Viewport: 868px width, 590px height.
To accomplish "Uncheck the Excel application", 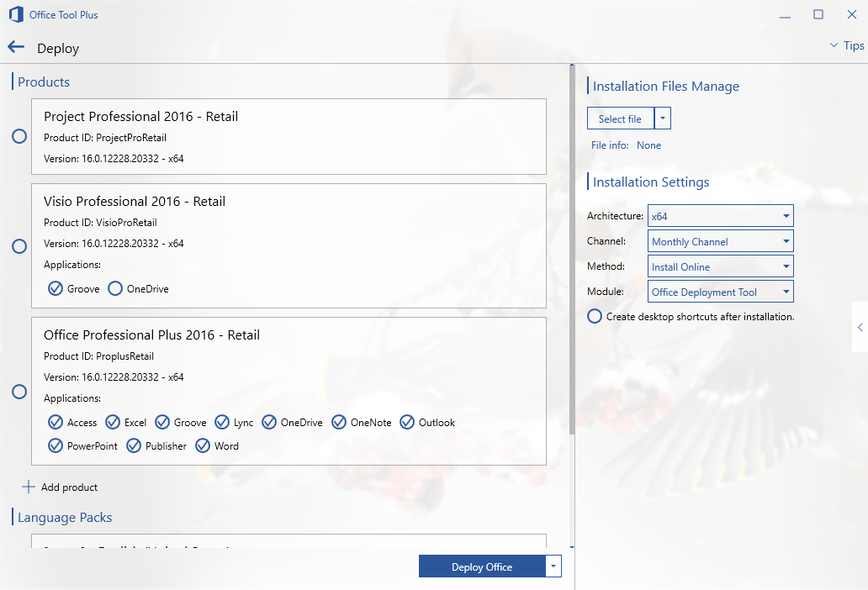I will (x=113, y=423).
